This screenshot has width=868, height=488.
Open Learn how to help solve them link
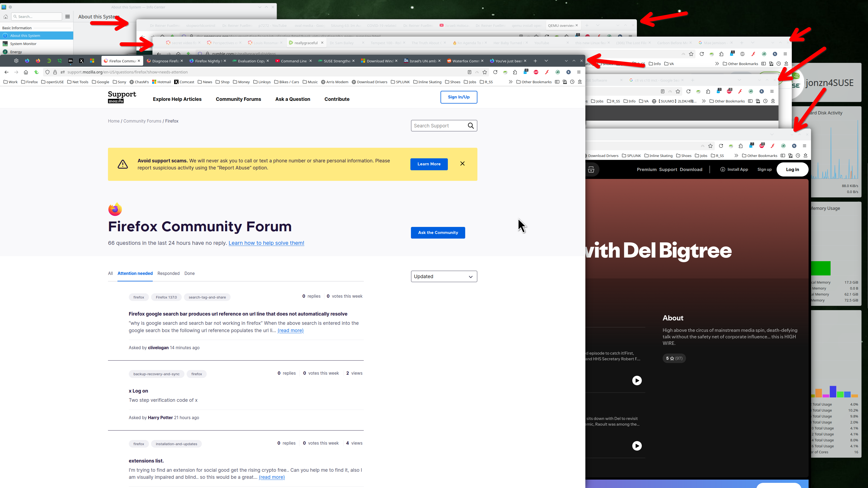point(266,243)
